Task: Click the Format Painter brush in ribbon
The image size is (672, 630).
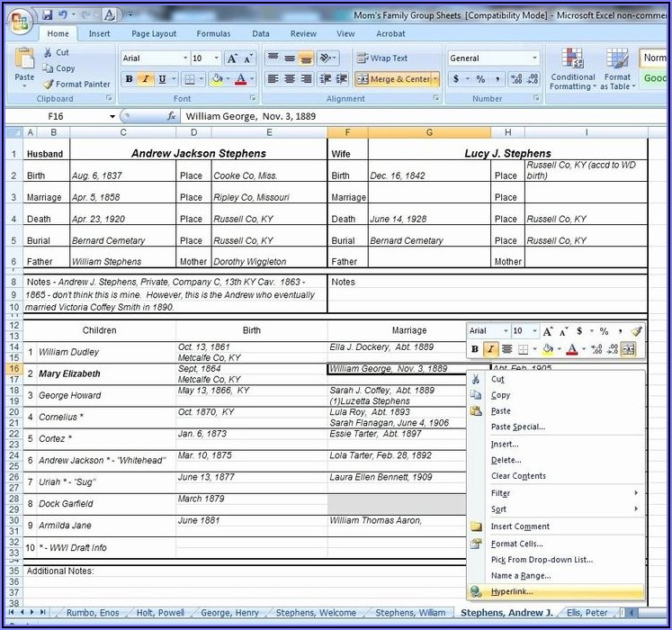Action: [x=49, y=84]
